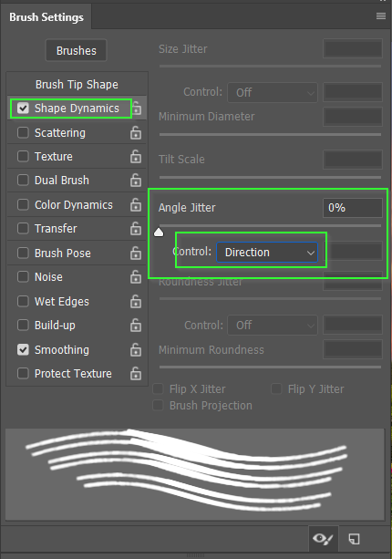
Task: Disable the Smoothing checkbox
Action: 23,350
